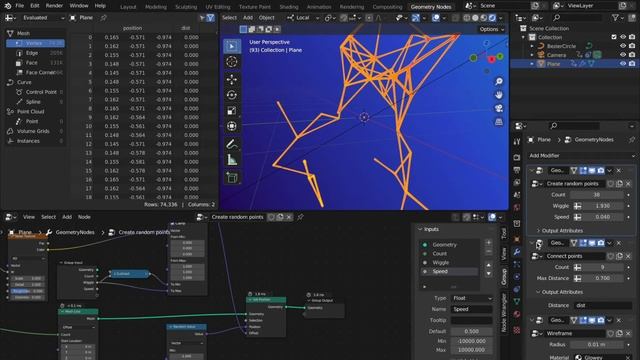Click the viewport pan hand icon

[498, 95]
